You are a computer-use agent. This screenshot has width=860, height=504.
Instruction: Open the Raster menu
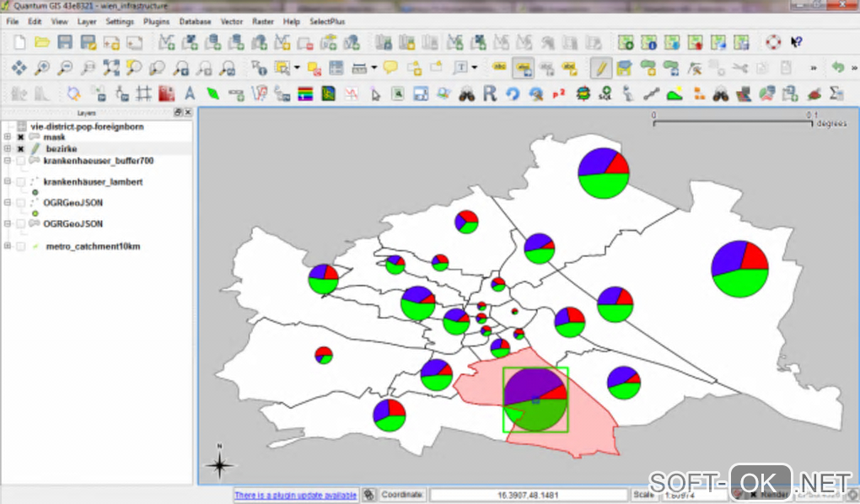(263, 21)
